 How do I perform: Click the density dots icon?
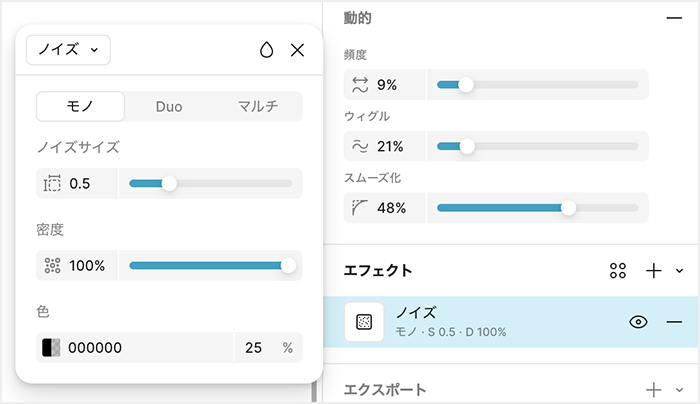53,266
